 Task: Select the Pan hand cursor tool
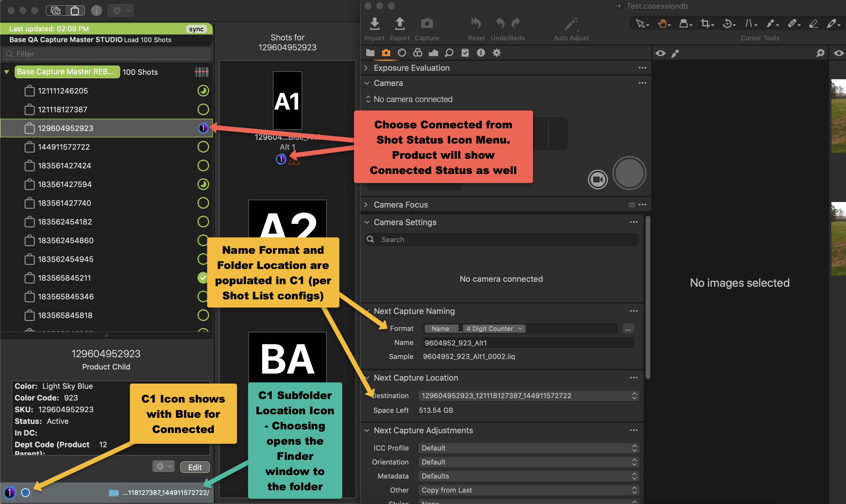[662, 24]
